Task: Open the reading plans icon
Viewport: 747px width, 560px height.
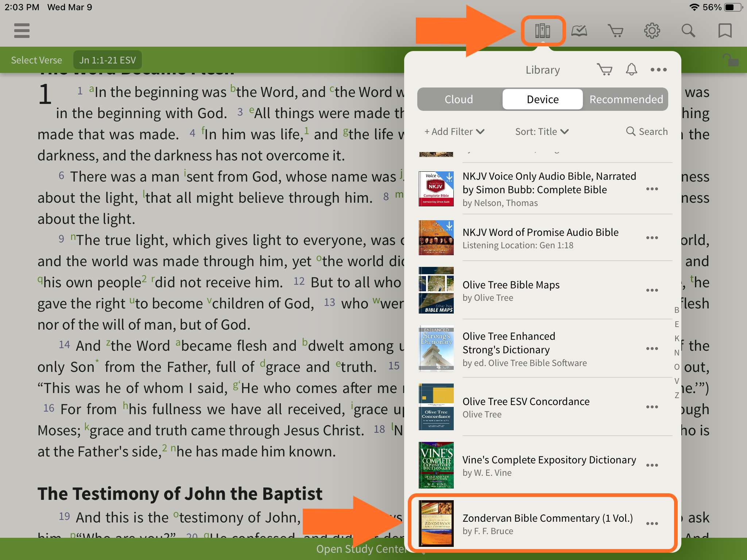Action: 579,31
